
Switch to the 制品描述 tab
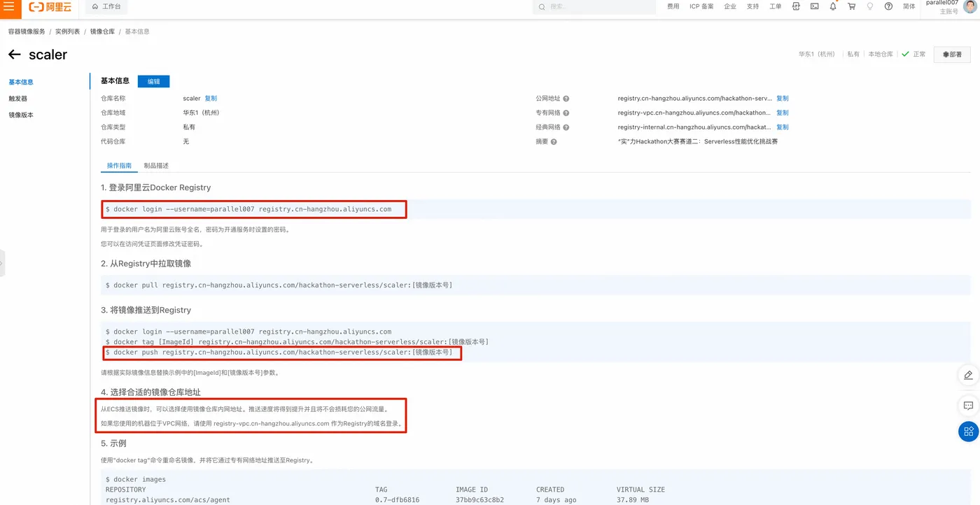click(156, 166)
